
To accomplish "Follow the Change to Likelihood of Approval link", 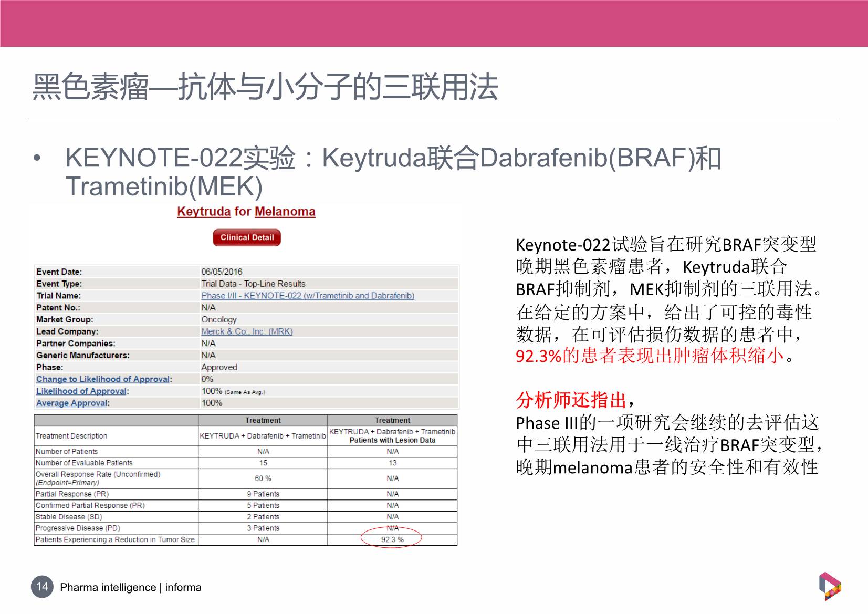I will click(103, 379).
